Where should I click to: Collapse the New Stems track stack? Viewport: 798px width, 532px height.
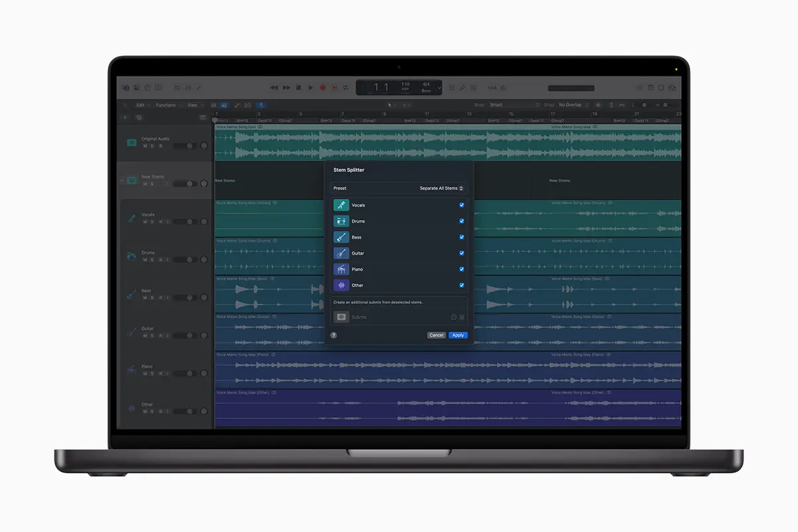pyautogui.click(x=122, y=180)
